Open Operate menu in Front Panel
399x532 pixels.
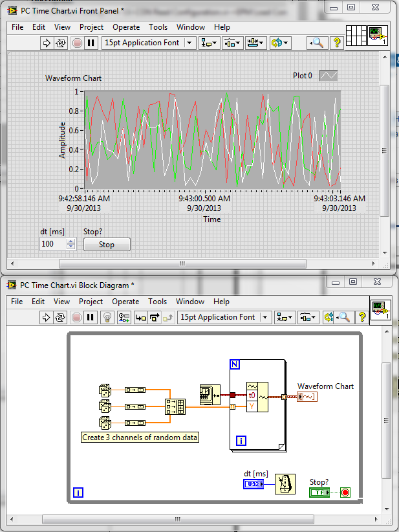tap(126, 27)
